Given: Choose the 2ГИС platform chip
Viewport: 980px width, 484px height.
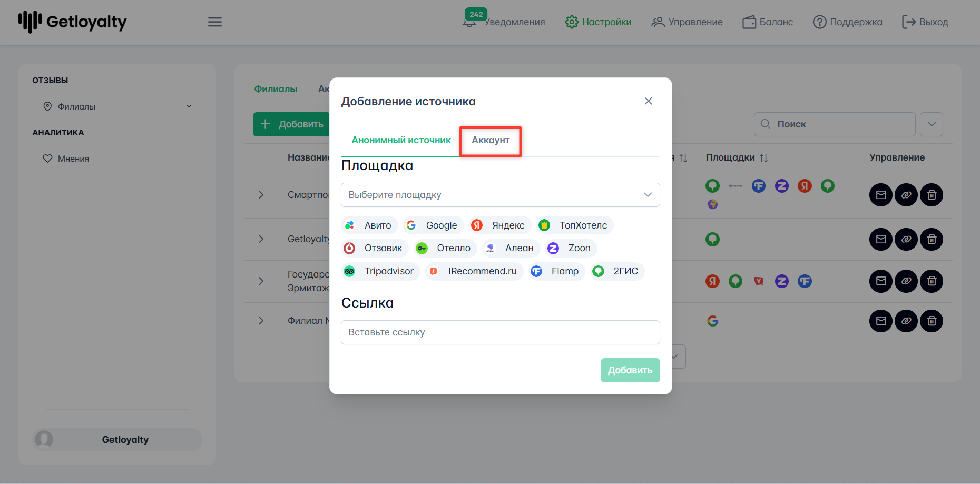Looking at the screenshot, I should (618, 271).
